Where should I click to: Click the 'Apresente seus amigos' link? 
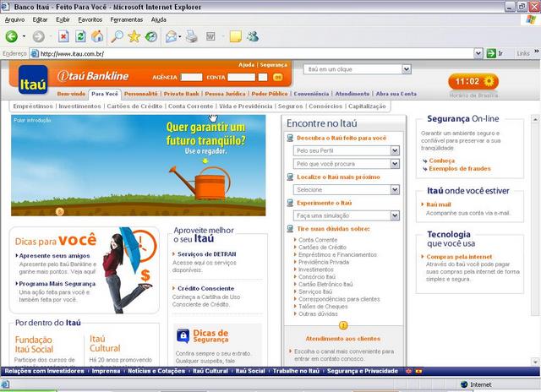pos(54,256)
